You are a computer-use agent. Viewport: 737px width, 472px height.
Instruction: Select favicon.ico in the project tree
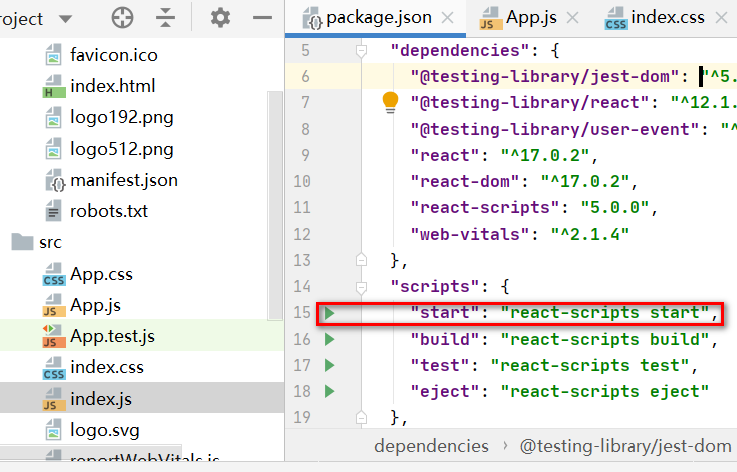pos(114,55)
